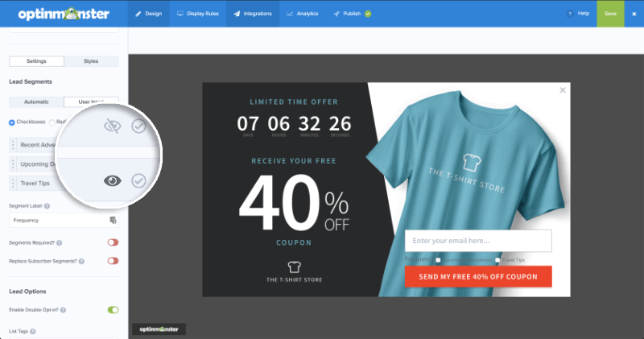
Task: Click Send My Free 40% Off Coupon
Action: (x=478, y=276)
